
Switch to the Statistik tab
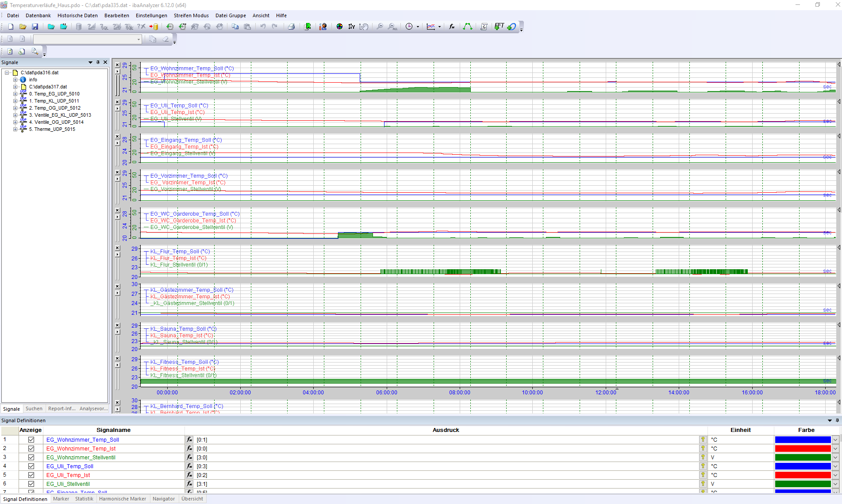(84, 499)
